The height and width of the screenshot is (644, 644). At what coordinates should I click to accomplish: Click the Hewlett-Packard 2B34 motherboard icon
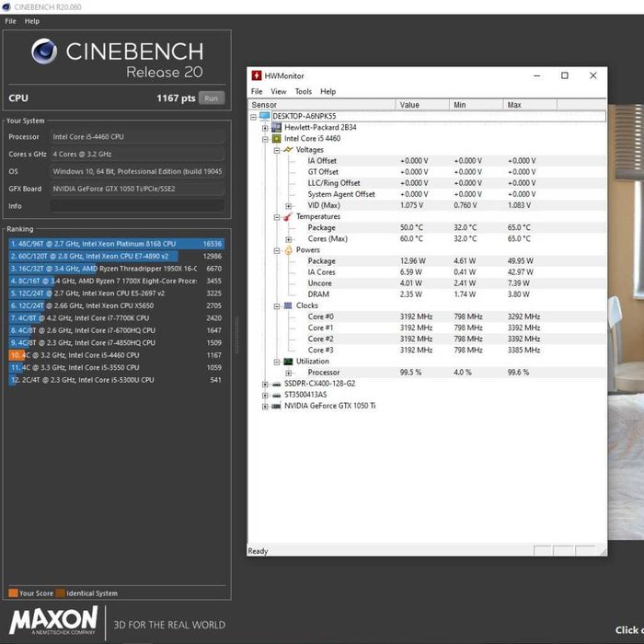click(277, 127)
